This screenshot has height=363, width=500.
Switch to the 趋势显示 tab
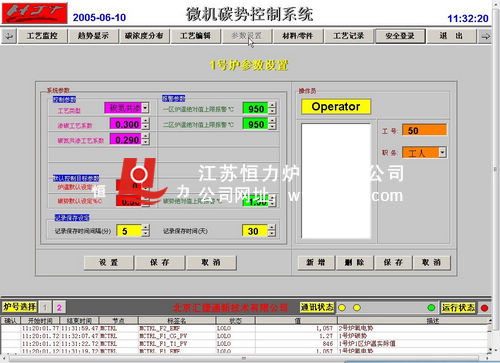[93, 36]
